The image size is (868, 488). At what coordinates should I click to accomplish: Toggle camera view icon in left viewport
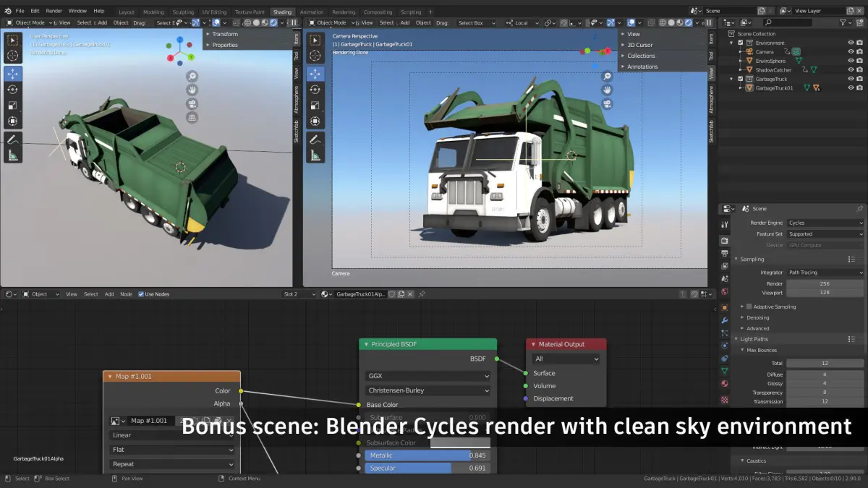click(x=192, y=103)
